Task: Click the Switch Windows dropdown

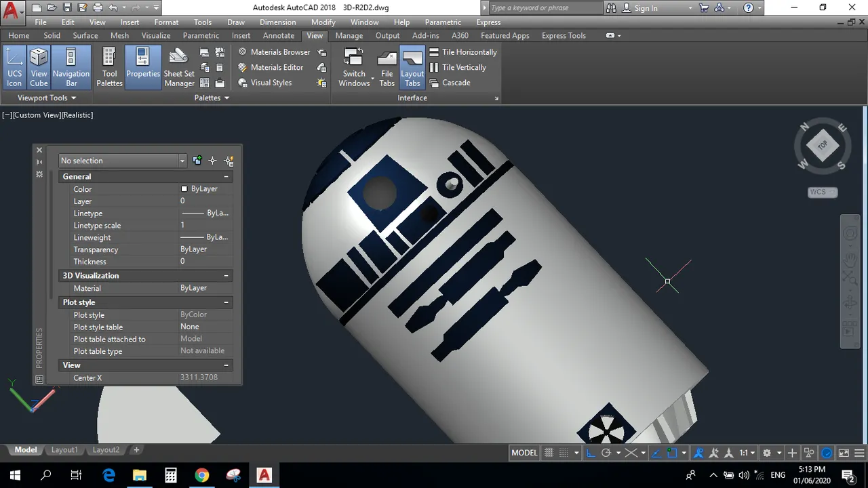Action: pyautogui.click(x=354, y=67)
